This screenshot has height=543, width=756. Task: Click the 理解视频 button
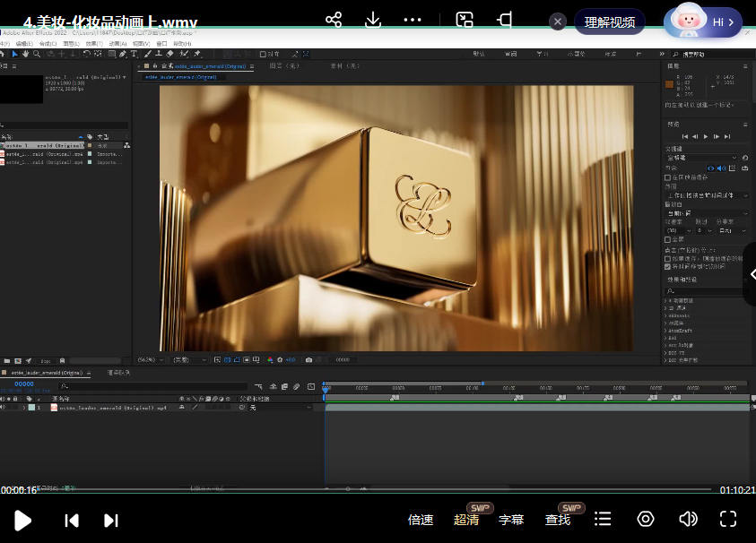click(609, 22)
